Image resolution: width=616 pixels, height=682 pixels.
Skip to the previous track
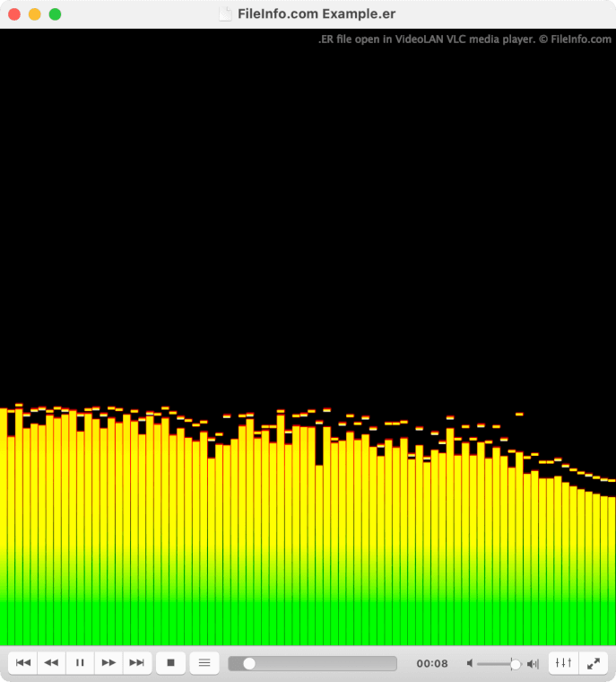coord(23,663)
